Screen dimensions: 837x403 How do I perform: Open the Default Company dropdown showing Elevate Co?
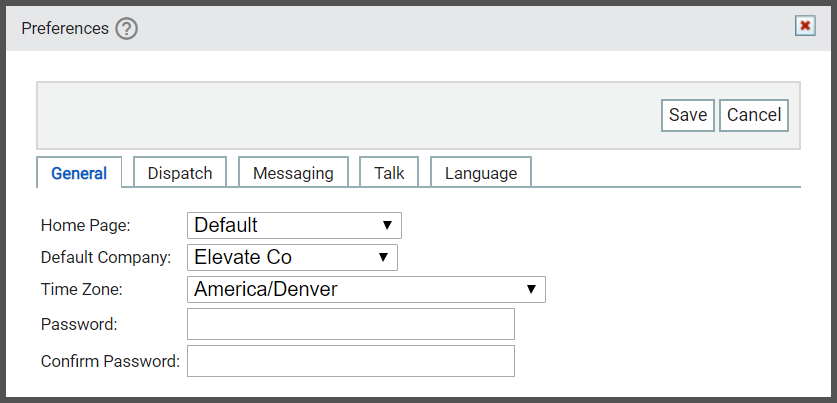click(x=292, y=257)
